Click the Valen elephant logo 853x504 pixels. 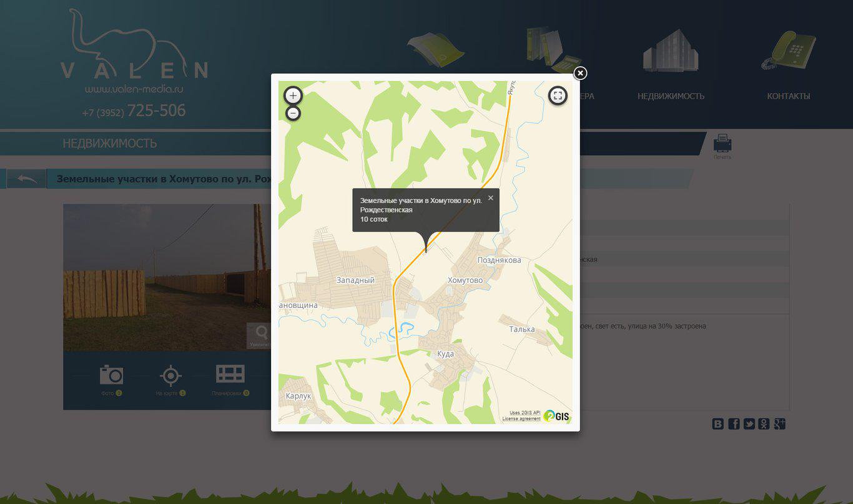click(x=133, y=47)
